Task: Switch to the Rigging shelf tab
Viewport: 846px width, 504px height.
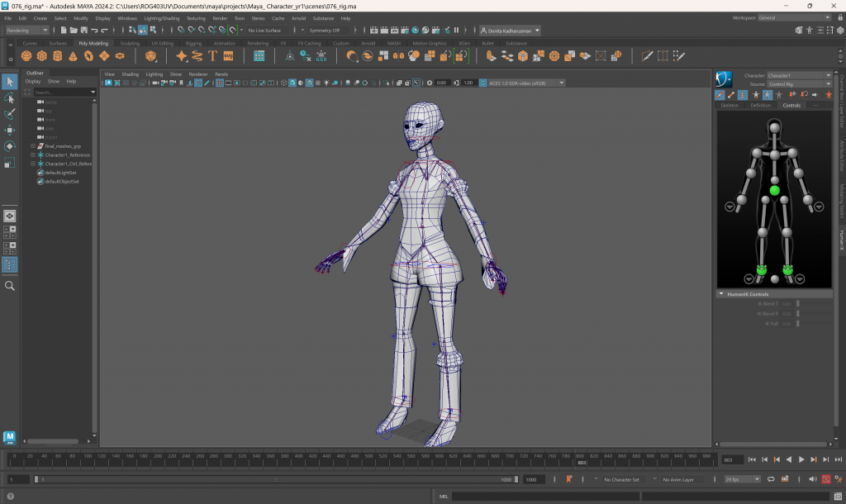Action: [193, 43]
